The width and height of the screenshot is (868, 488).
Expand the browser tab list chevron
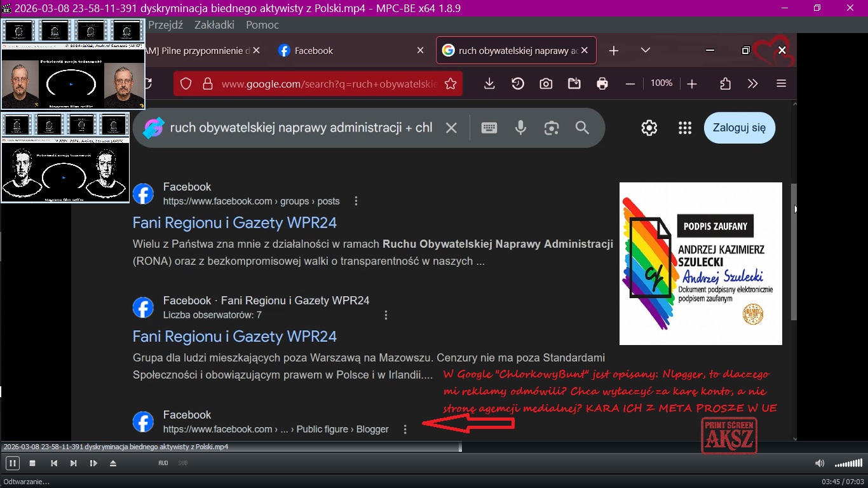coord(646,51)
